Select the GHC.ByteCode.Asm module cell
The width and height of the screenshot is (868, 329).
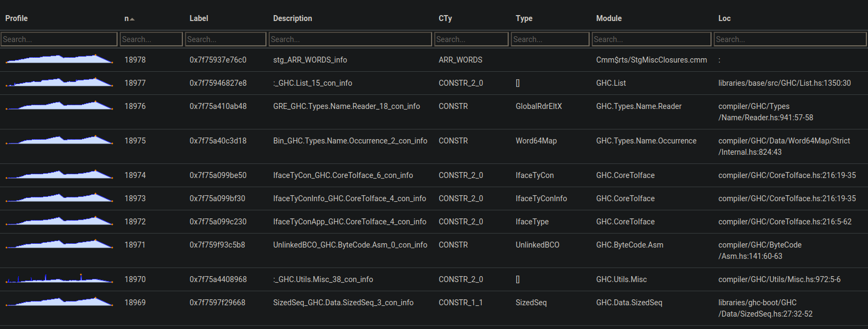pos(630,245)
